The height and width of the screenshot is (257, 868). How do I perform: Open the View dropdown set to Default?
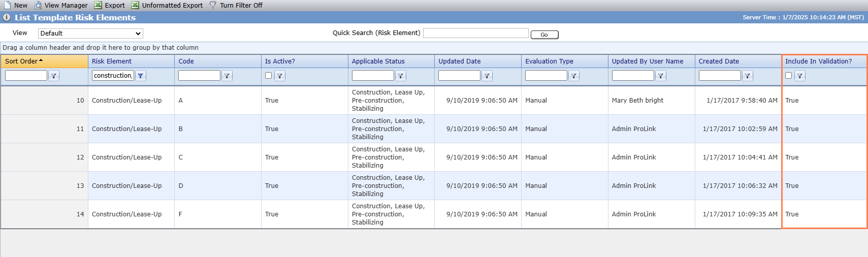tap(90, 33)
